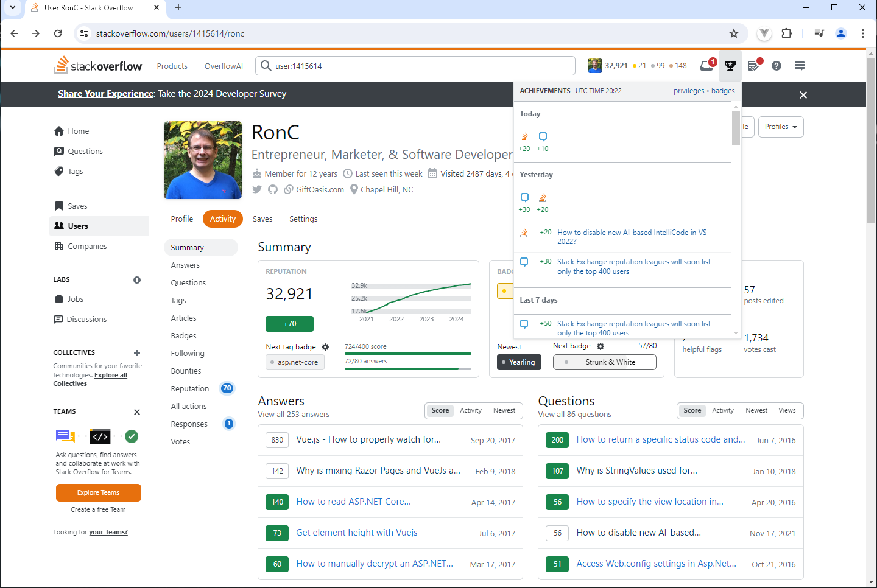The height and width of the screenshot is (588, 877).
Task: Click the search input field
Action: click(x=415, y=66)
